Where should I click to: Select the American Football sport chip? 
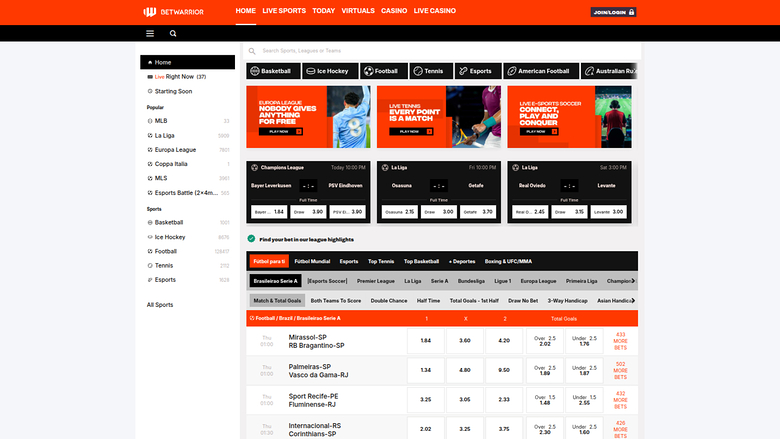click(541, 71)
